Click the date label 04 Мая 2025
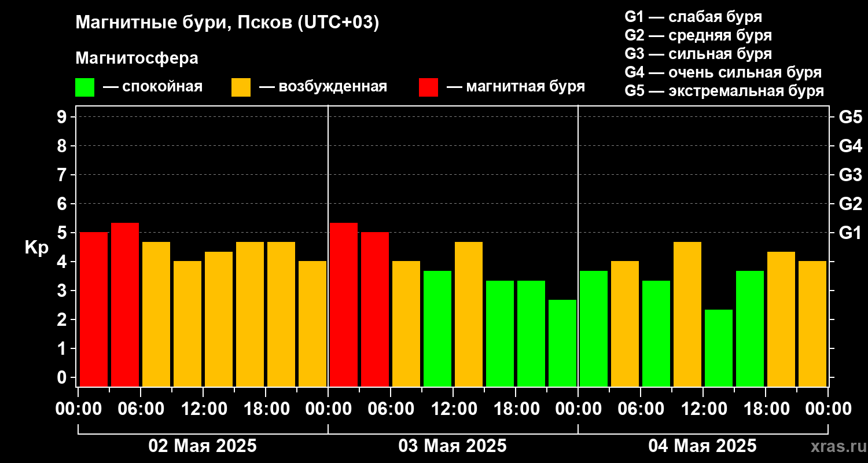Screen dimensions: 868x463 pyautogui.click(x=703, y=446)
